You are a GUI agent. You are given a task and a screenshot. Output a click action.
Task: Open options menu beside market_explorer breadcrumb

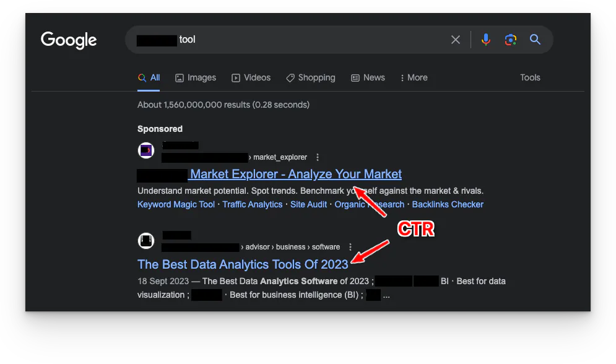click(x=318, y=157)
